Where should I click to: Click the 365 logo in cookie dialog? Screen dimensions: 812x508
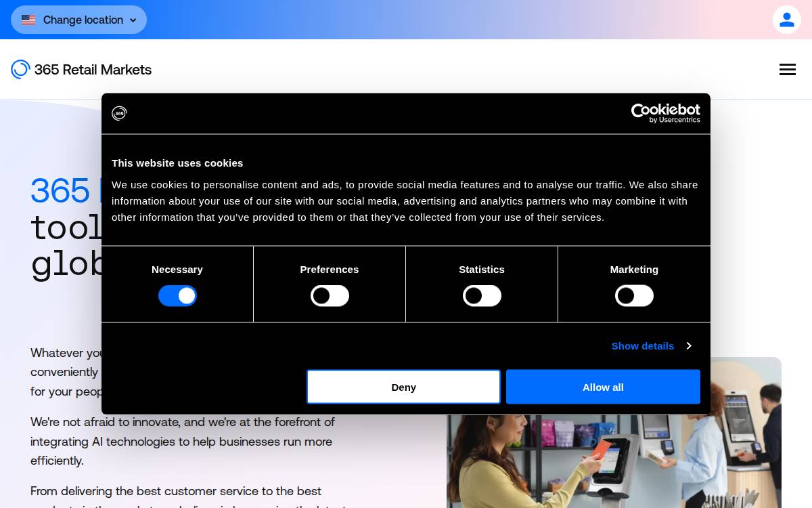[119, 113]
